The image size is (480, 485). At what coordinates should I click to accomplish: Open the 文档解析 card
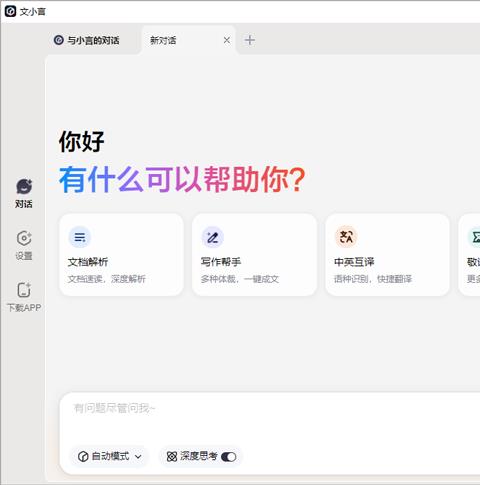coord(121,255)
